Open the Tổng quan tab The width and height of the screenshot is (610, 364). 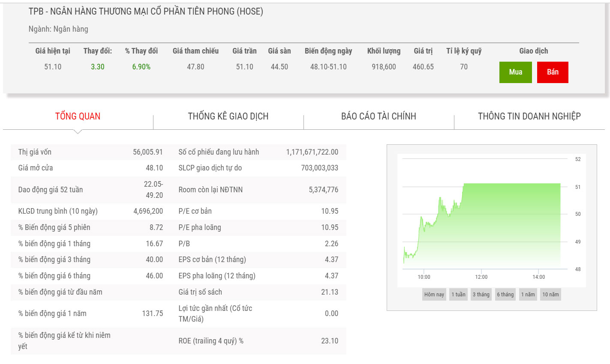(x=78, y=116)
